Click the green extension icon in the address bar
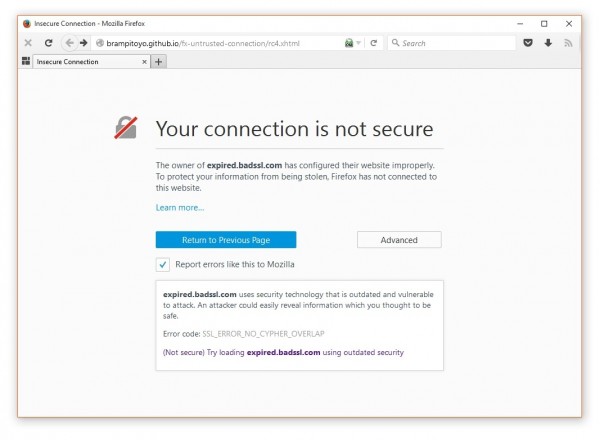Screen dimensions: 600x440 point(349,43)
